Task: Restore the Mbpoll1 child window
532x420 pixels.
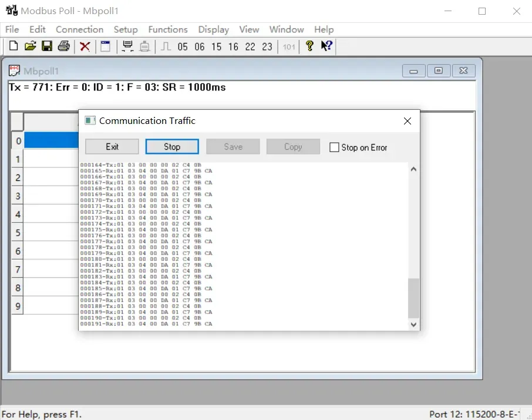Action: 439,70
